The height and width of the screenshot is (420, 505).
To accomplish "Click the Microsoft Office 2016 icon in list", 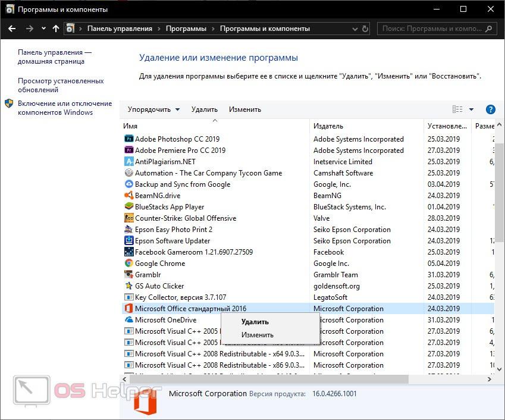I will [x=129, y=308].
